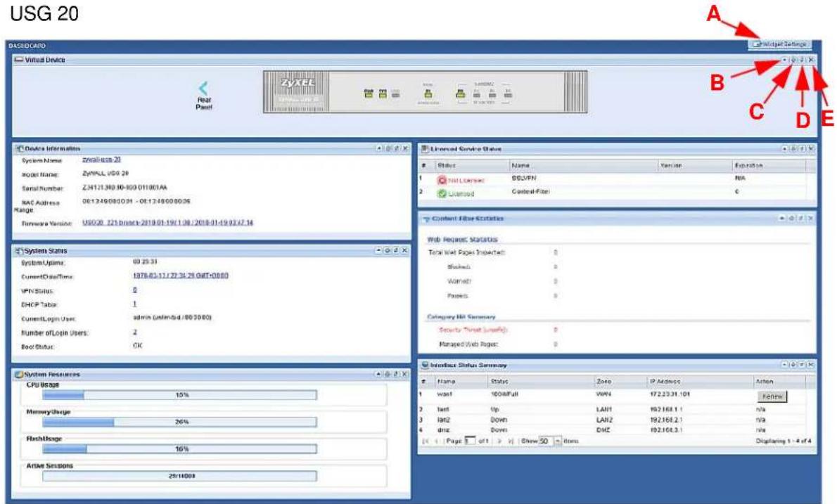Open the firmware version link
Viewport: 837px width, 504px height.
[x=167, y=223]
